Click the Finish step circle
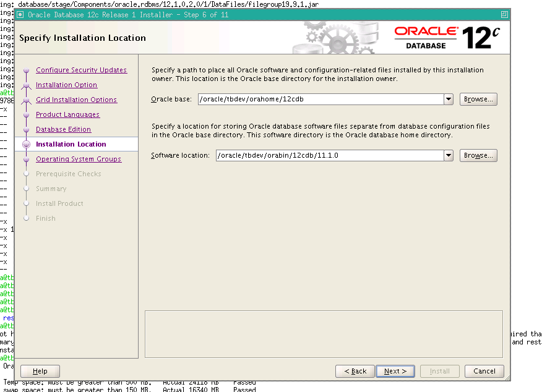 click(x=26, y=218)
